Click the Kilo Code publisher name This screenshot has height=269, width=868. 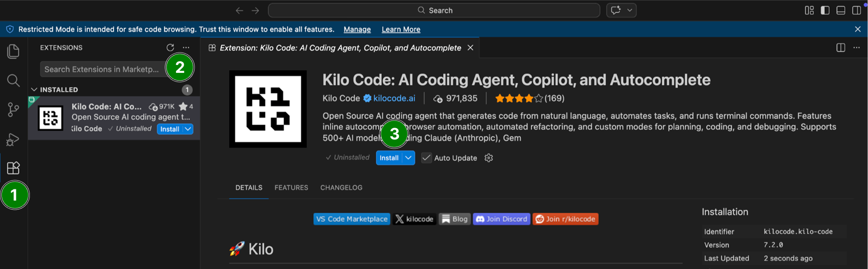click(341, 98)
